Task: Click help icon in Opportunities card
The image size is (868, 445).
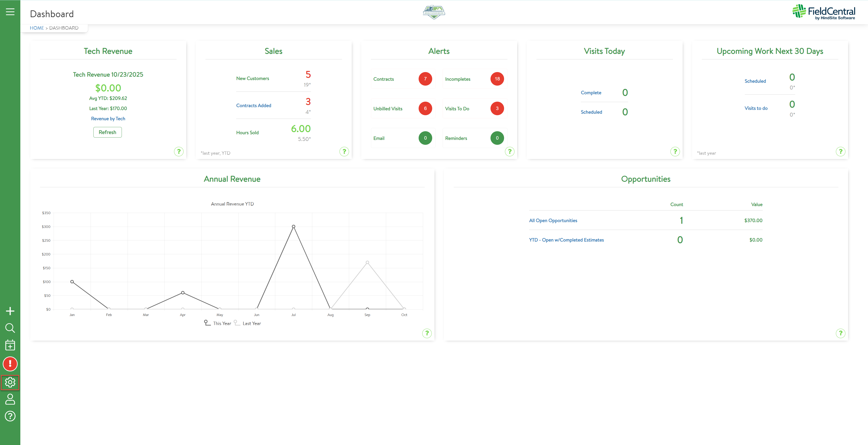Action: coord(840,333)
